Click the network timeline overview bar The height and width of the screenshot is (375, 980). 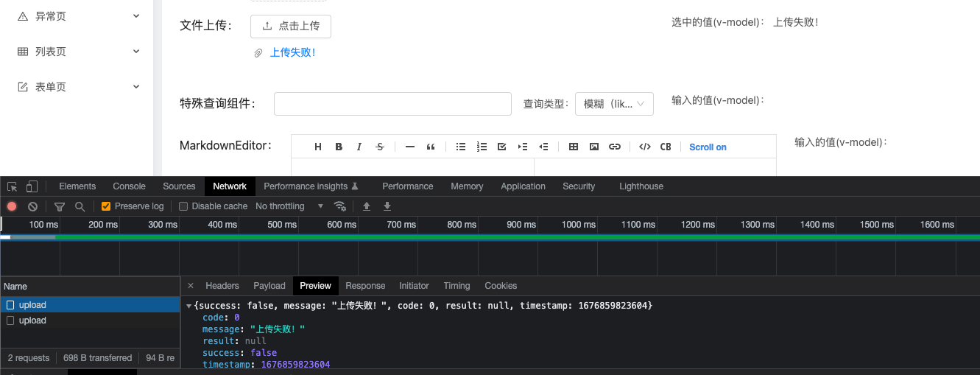tap(490, 237)
